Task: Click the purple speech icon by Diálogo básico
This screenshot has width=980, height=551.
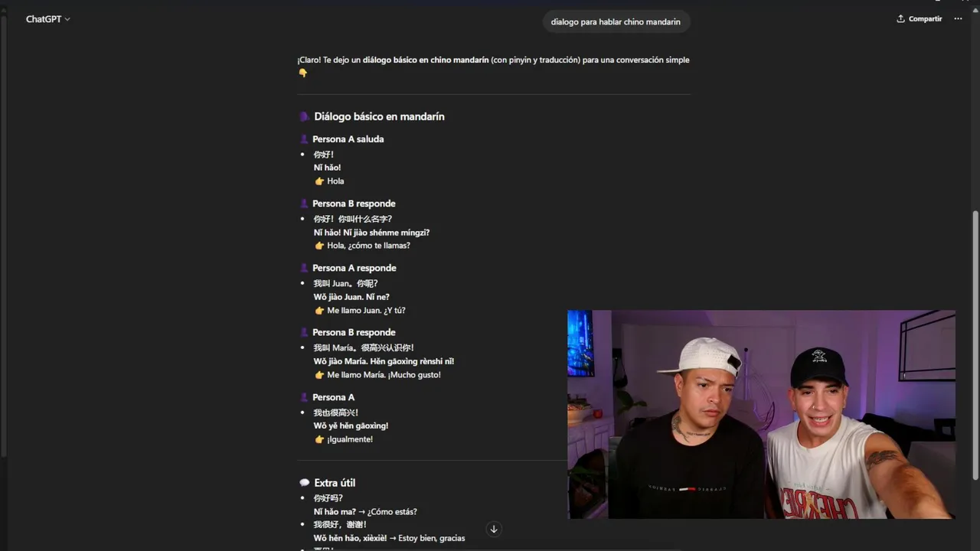Action: pos(304,117)
